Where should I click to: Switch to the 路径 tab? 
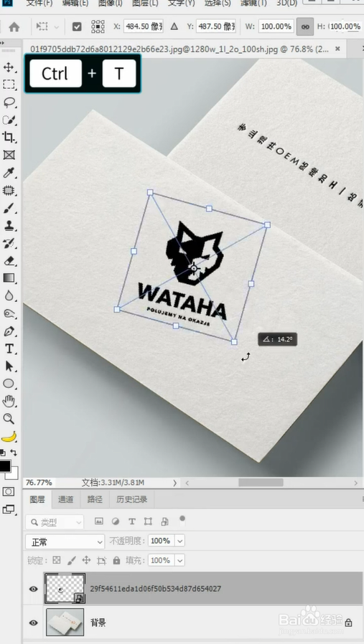click(95, 499)
